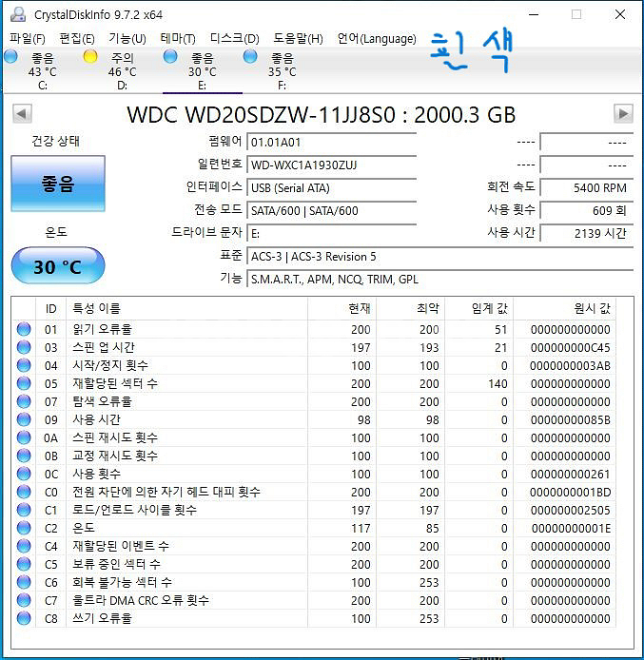Image resolution: width=644 pixels, height=660 pixels.
Task: Click the CrystalDiskInfo app icon in title bar
Action: coord(17,14)
